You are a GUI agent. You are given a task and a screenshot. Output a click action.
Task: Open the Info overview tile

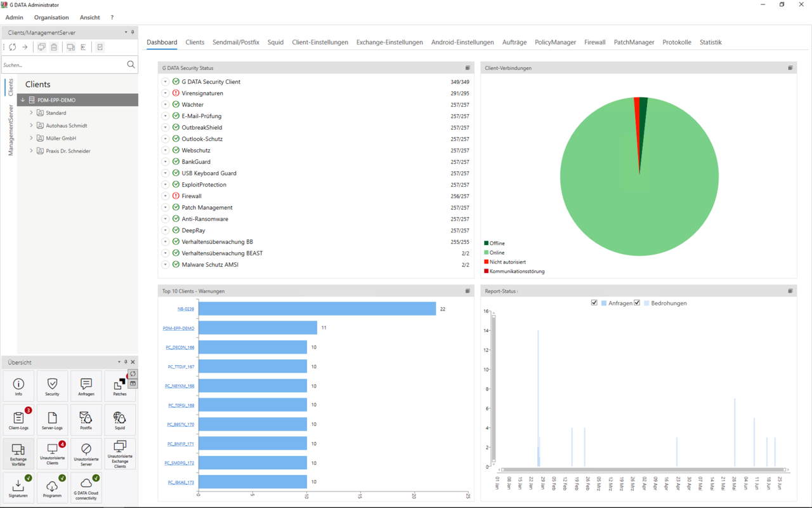click(18, 386)
